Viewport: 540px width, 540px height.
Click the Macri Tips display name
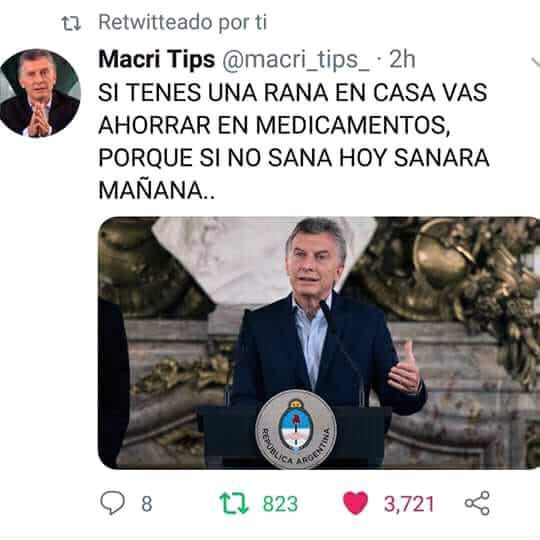(157, 59)
